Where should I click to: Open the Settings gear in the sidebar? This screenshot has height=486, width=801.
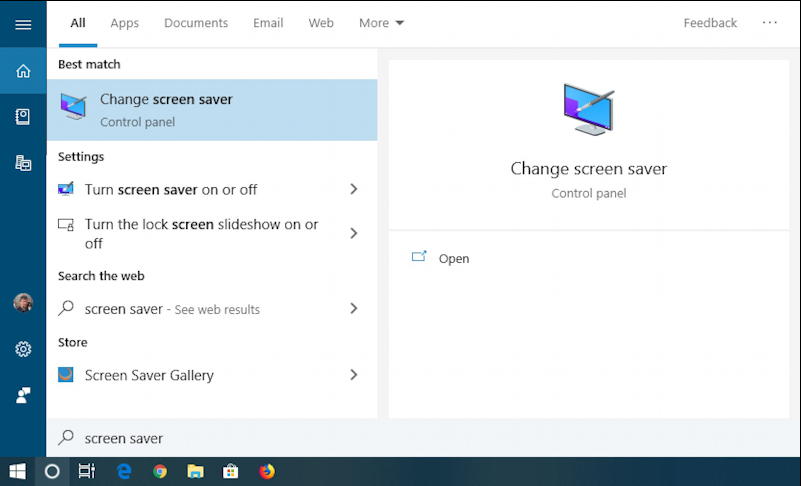coord(23,349)
